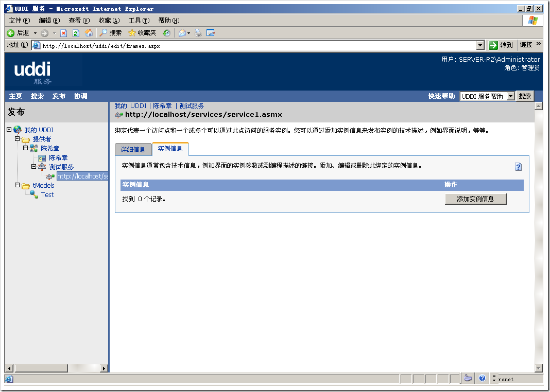Screen dimensions: 550x392
Task: Click the Refresh page icon
Action: [x=76, y=33]
